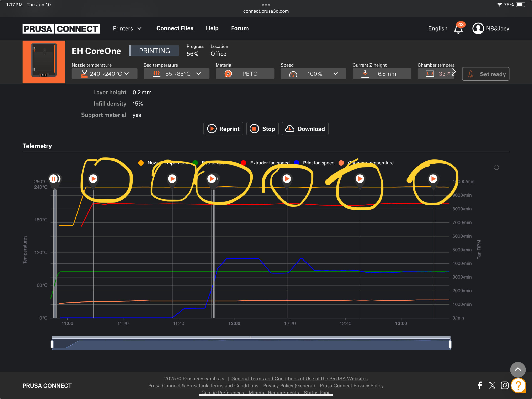This screenshot has height=399, width=532.
Task: Open the orange help question mark
Action: [518, 385]
